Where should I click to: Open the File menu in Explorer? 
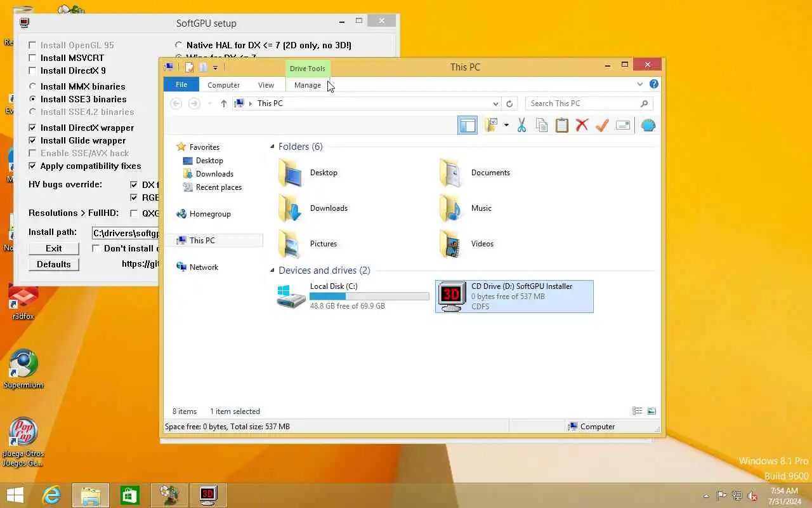[x=181, y=84]
